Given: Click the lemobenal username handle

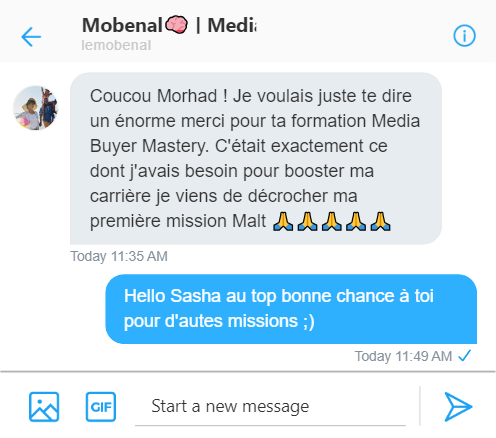Looking at the screenshot, I should [x=116, y=45].
